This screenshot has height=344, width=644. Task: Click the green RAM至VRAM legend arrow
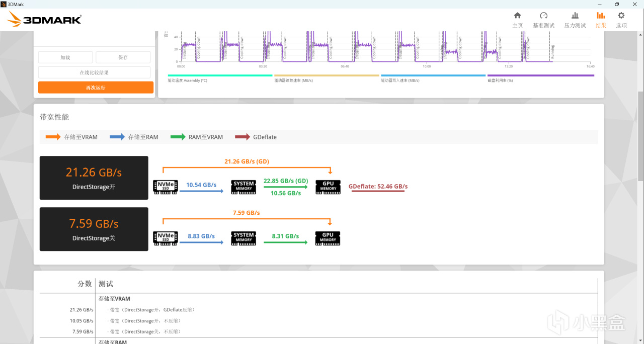click(178, 137)
